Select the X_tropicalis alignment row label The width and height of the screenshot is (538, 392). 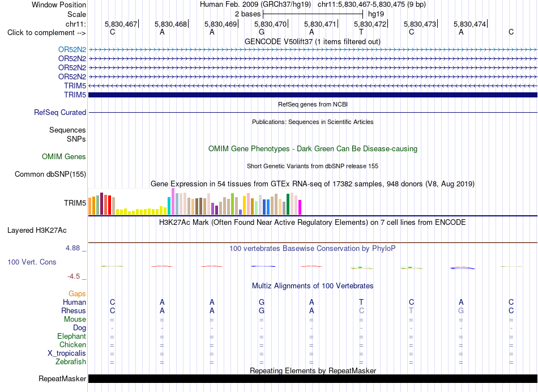[x=67, y=353]
